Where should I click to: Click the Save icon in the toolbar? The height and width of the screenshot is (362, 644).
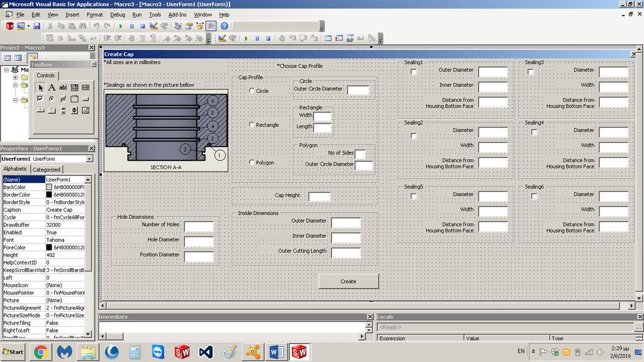click(x=36, y=26)
